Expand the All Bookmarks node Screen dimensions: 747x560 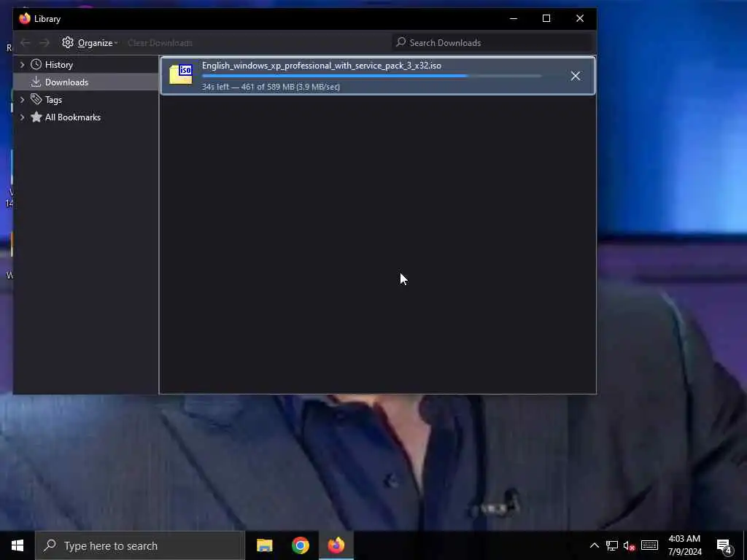point(22,117)
